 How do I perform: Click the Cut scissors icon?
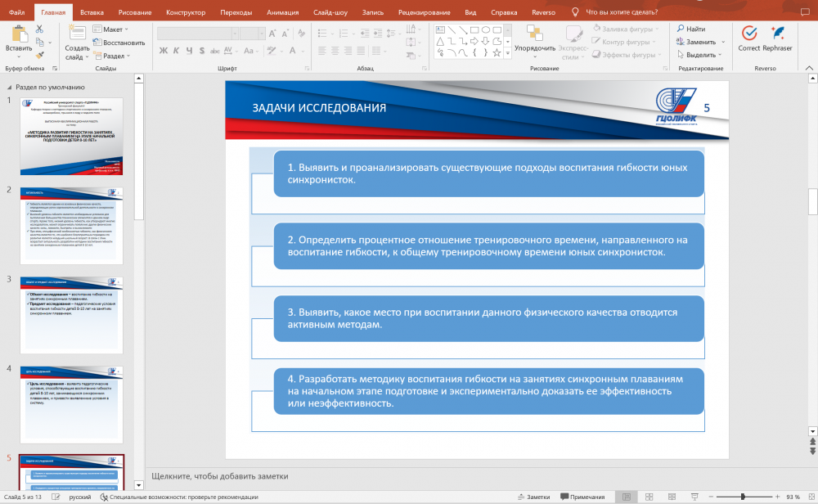point(39,29)
